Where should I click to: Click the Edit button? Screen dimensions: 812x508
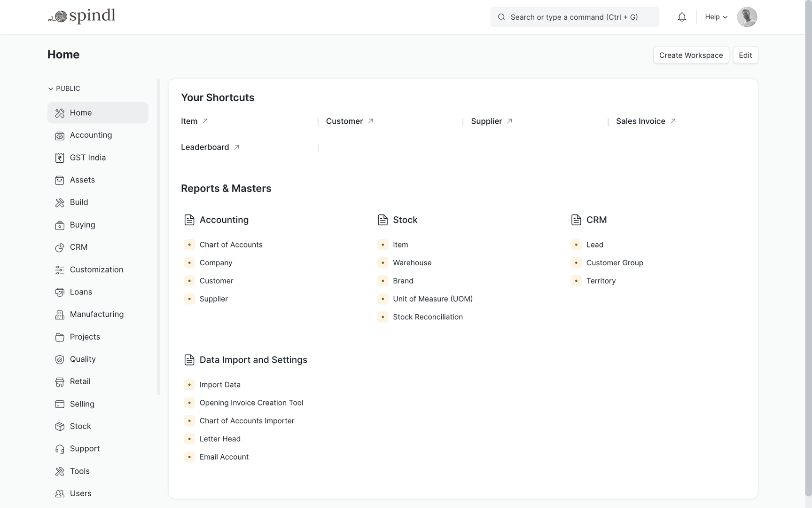pos(745,55)
